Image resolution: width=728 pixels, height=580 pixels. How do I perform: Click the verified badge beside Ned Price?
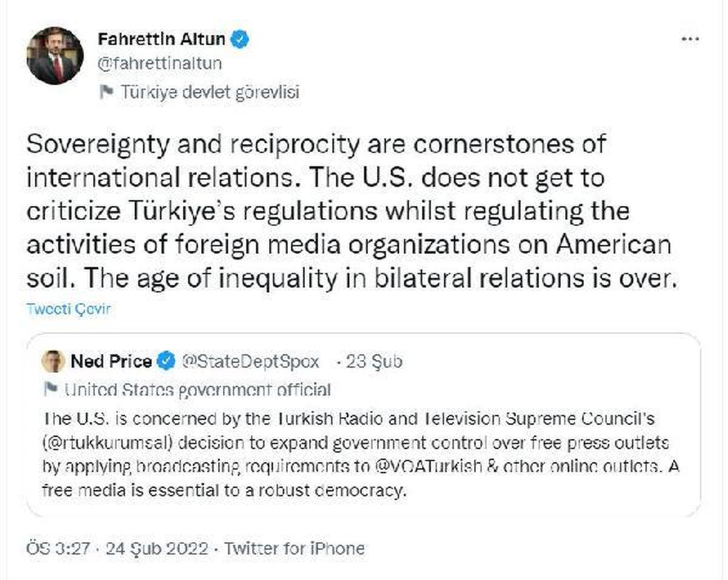pos(164,362)
